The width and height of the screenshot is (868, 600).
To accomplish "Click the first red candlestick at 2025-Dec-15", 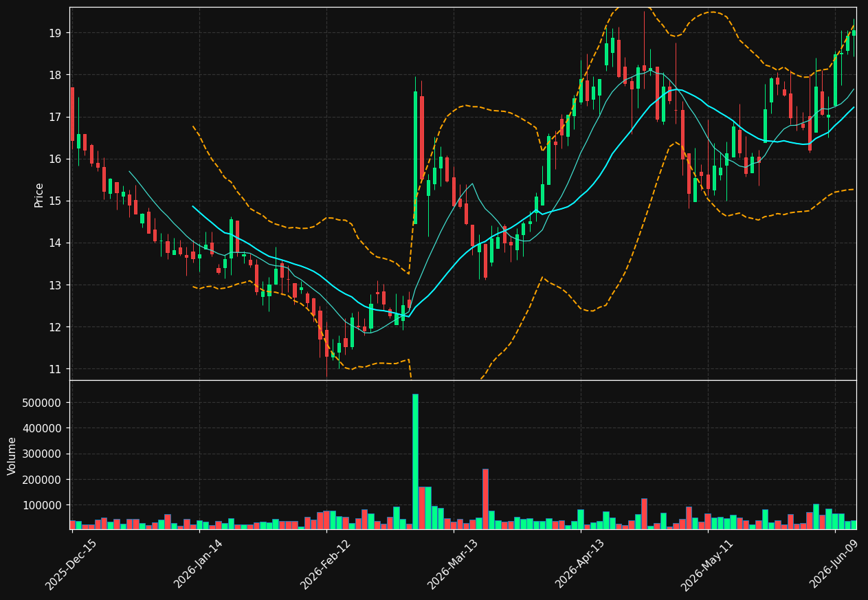I will pyautogui.click(x=72, y=114).
